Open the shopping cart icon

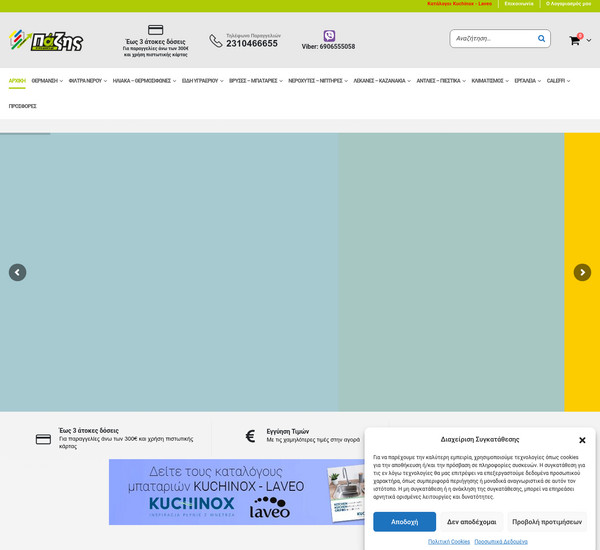(574, 40)
